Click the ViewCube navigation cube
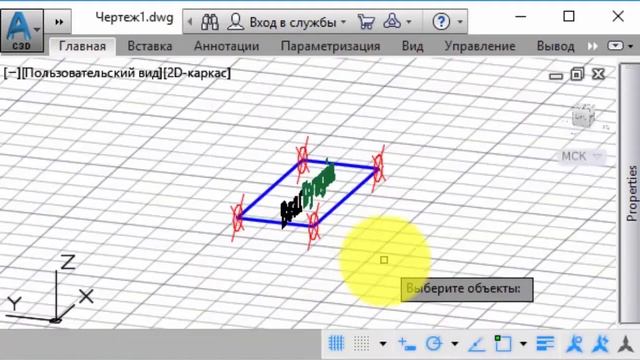 tap(583, 117)
